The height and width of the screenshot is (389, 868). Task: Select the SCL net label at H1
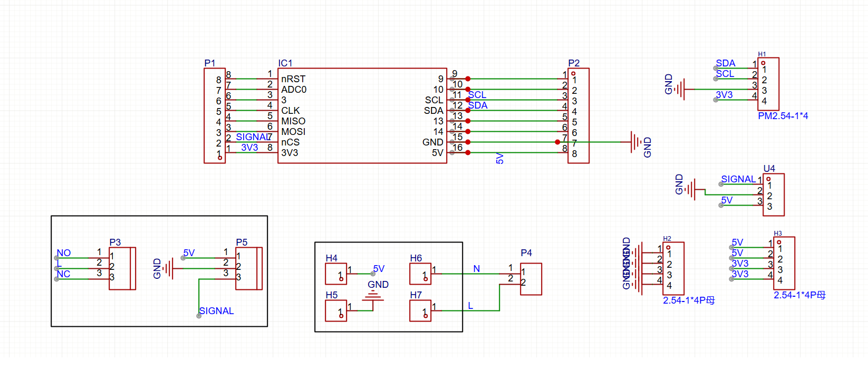pyautogui.click(x=725, y=74)
